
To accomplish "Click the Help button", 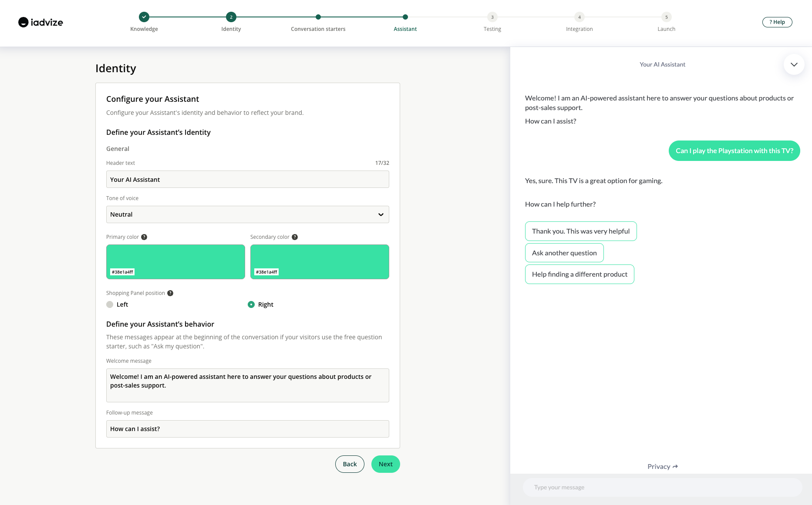I will (x=777, y=22).
